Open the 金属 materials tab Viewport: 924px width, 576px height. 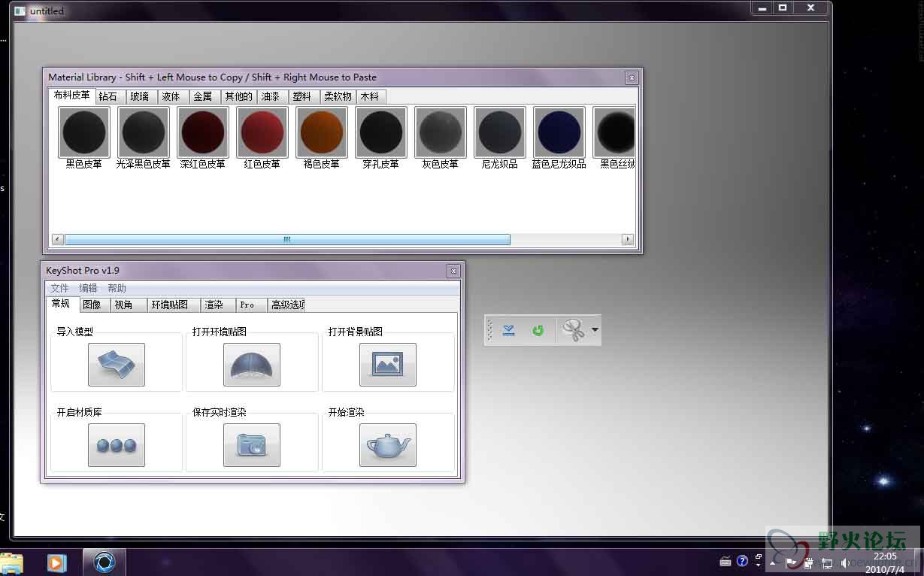tap(203, 96)
